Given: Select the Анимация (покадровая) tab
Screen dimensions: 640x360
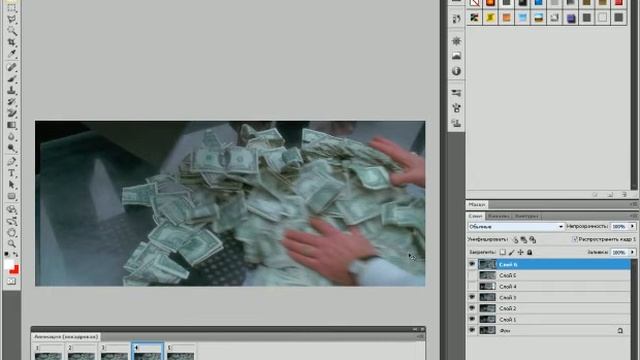Looking at the screenshot, I should tap(66, 337).
